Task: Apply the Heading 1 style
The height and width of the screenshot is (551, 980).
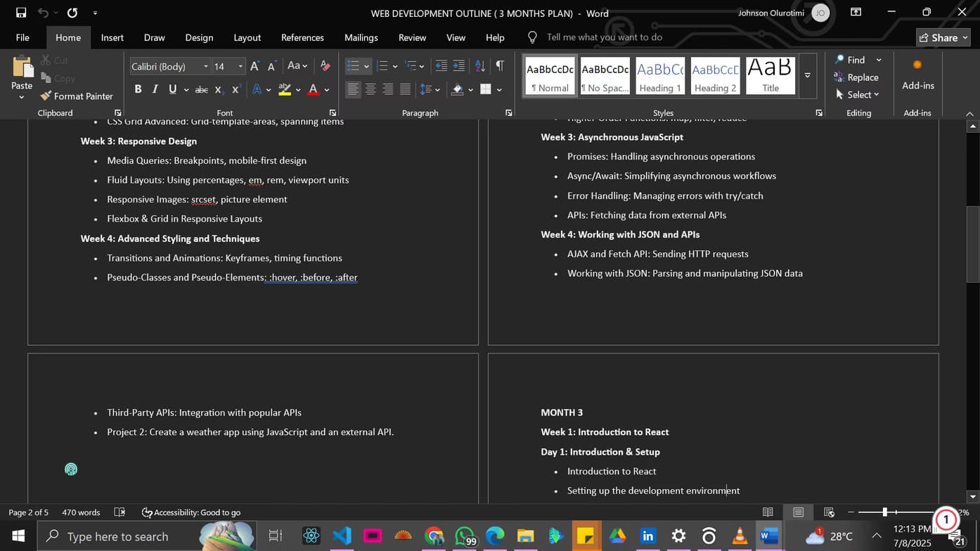Action: pyautogui.click(x=659, y=74)
